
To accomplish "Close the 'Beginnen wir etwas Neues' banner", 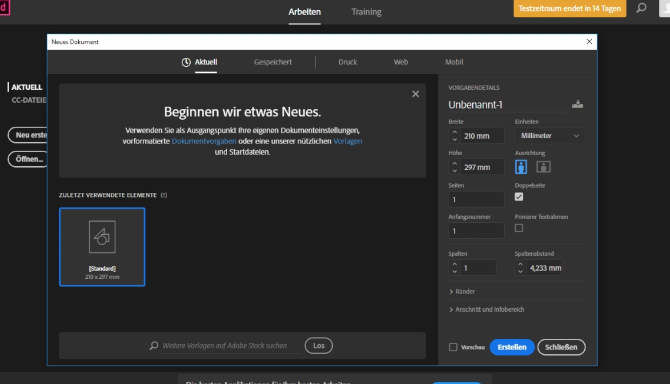I will coord(415,94).
